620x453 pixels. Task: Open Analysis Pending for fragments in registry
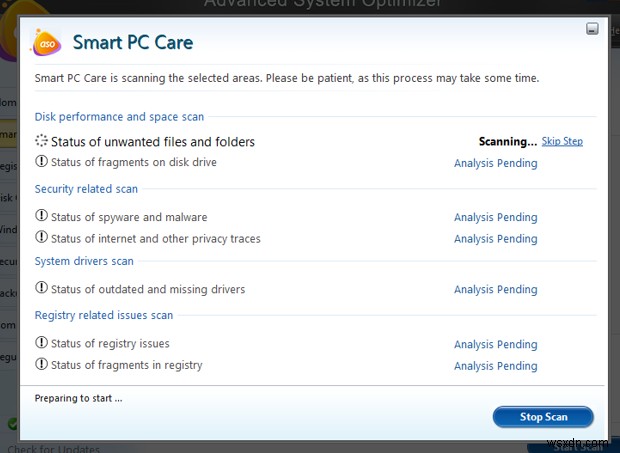495,366
